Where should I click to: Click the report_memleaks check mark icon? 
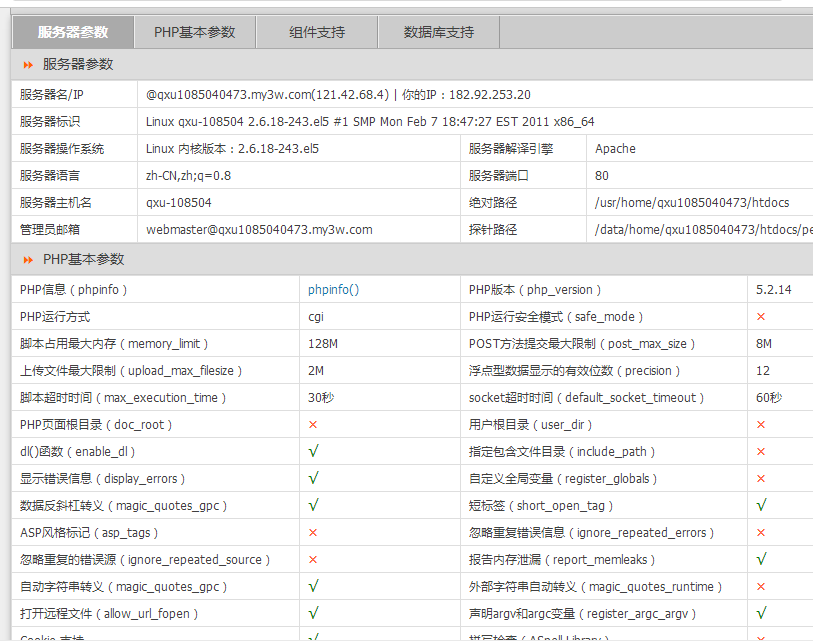tap(761, 560)
